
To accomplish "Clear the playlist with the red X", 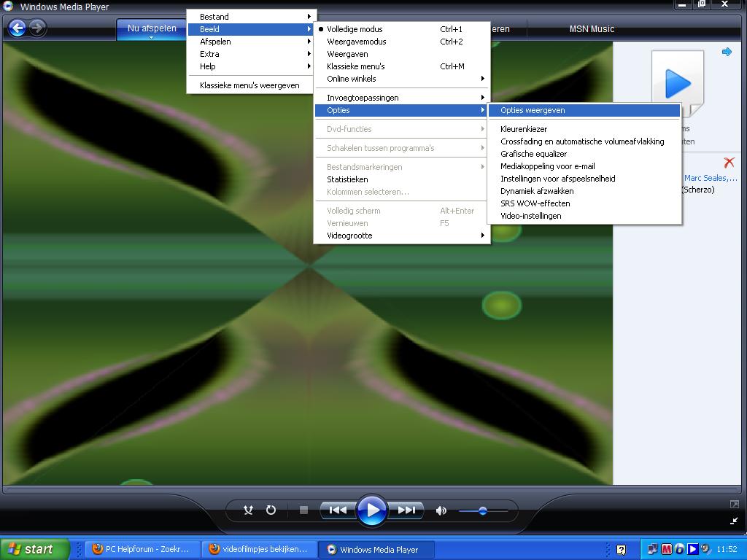I will point(729,163).
